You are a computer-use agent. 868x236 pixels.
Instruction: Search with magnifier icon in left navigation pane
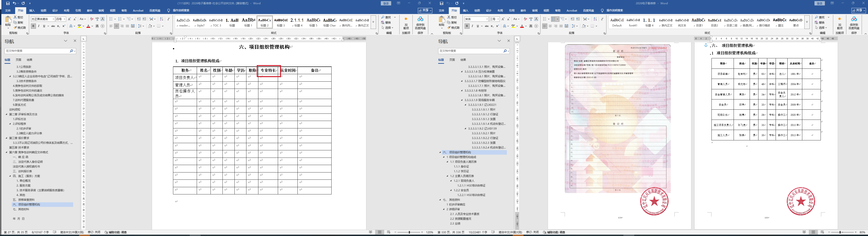click(x=71, y=51)
